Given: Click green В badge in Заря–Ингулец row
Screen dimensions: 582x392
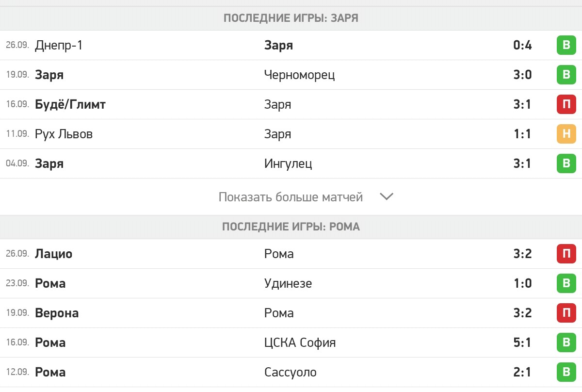Looking at the screenshot, I should pos(566,164).
